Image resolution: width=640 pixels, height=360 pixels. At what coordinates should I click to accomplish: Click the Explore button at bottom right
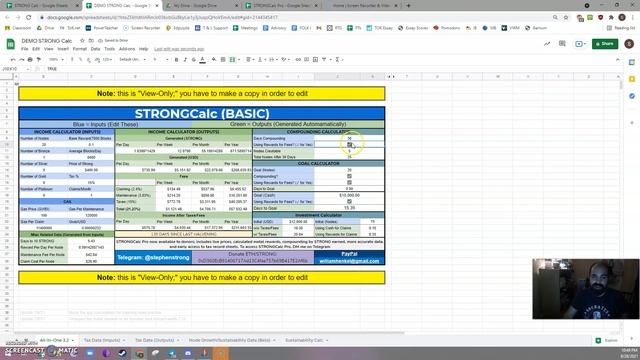pos(607,340)
